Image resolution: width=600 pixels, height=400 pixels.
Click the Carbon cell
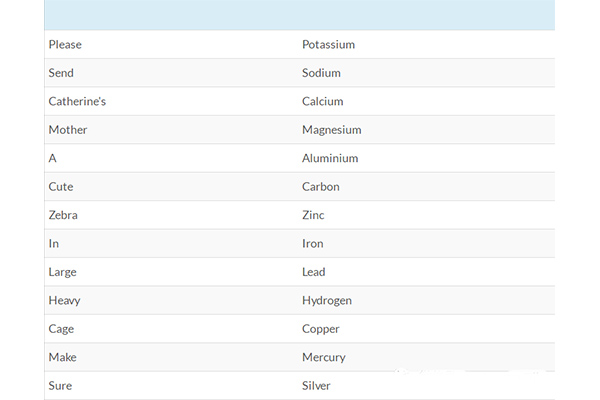click(320, 187)
